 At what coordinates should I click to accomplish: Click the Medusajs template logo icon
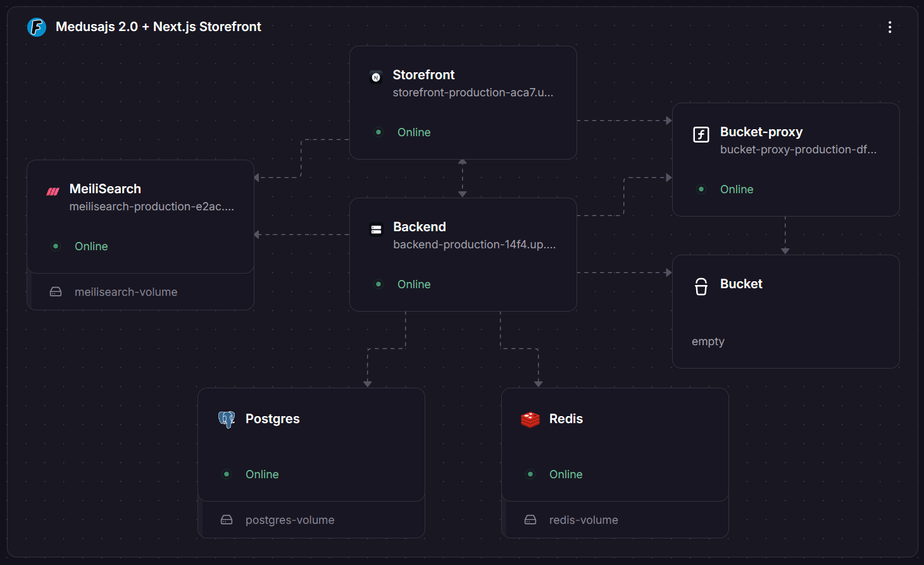tap(37, 27)
